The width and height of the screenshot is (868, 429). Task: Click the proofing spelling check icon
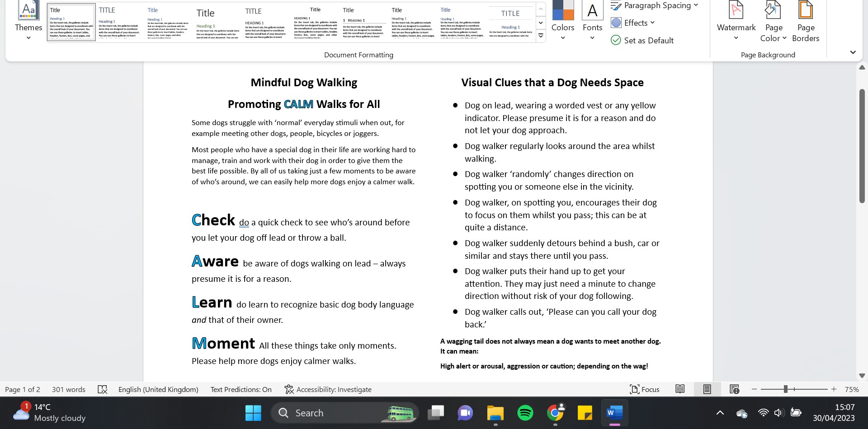(103, 389)
